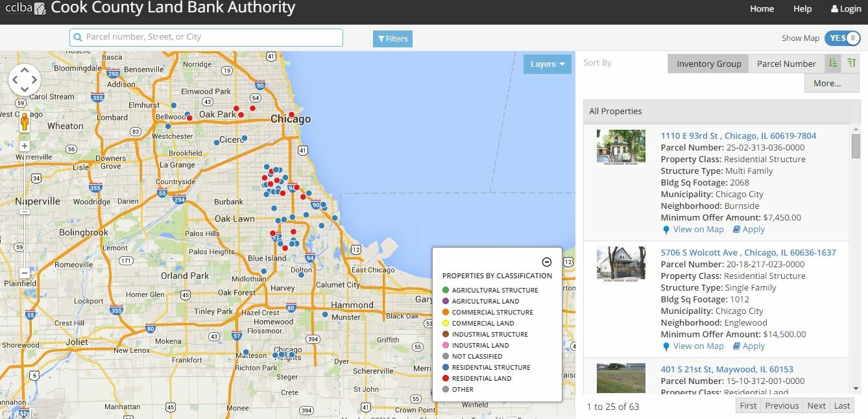Click the Residential Land red legend swatch
The height and width of the screenshot is (419, 868).
pyautogui.click(x=445, y=378)
